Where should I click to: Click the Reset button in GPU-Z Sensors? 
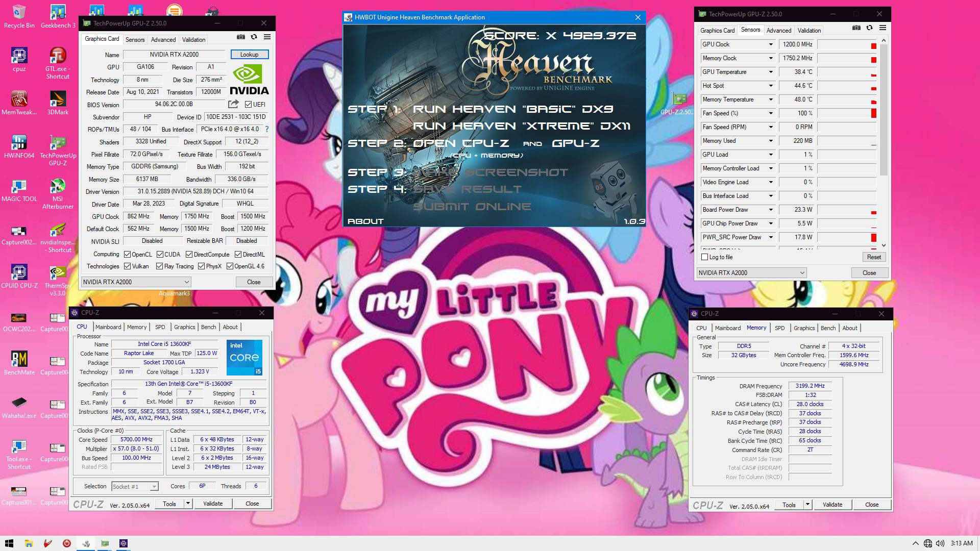(874, 257)
